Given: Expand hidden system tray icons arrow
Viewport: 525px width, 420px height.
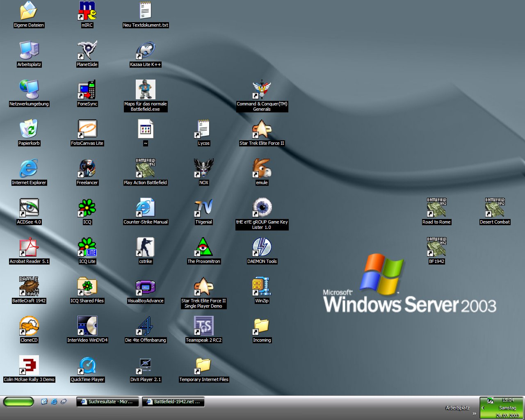Looking at the screenshot, I should coord(483,408).
